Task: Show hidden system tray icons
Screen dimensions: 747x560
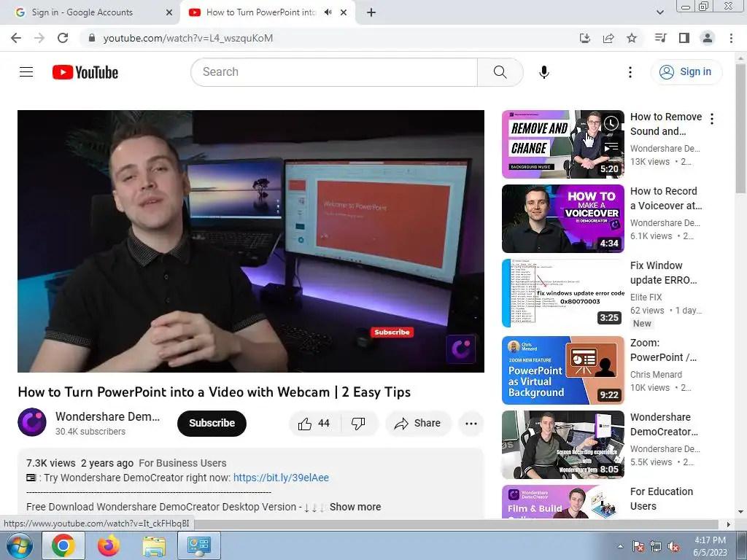Action: click(x=620, y=546)
